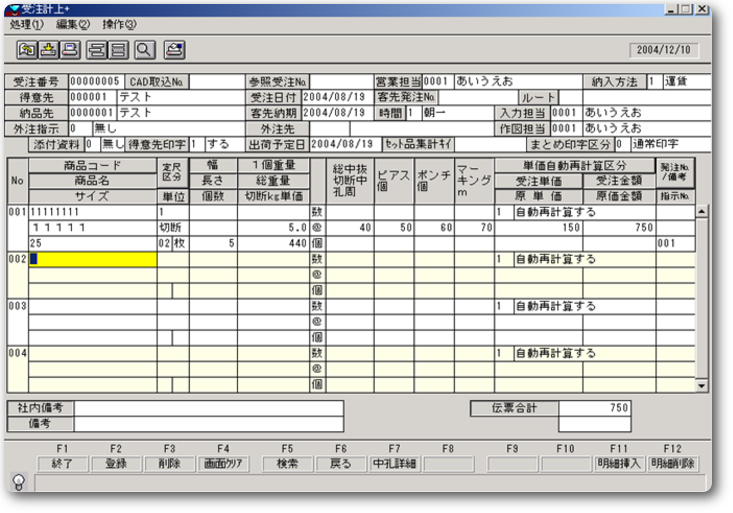
Task: Click the まとめ印字区分 code field
Action: (622, 144)
